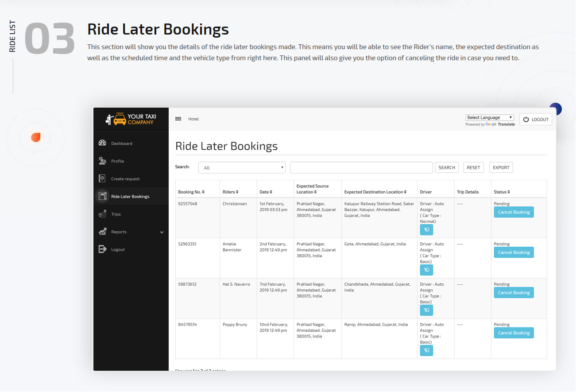
Task: Click the driver assign icon for Hal S. Navarro
Action: pyautogui.click(x=426, y=310)
